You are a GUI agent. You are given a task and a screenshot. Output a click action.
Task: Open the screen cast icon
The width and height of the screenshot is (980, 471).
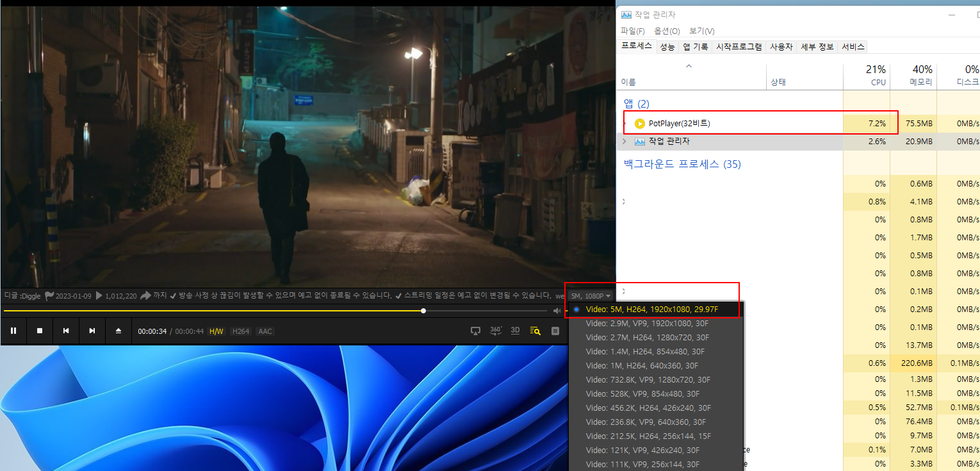point(475,331)
